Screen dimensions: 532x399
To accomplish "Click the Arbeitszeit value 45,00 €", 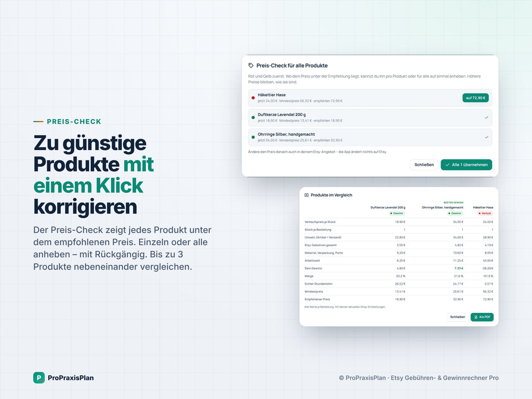I will pos(488,261).
